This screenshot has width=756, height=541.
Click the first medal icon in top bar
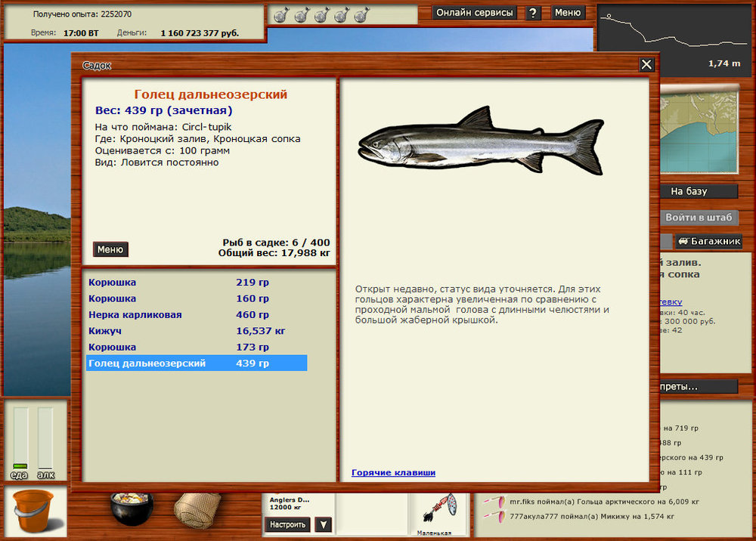tap(280, 15)
